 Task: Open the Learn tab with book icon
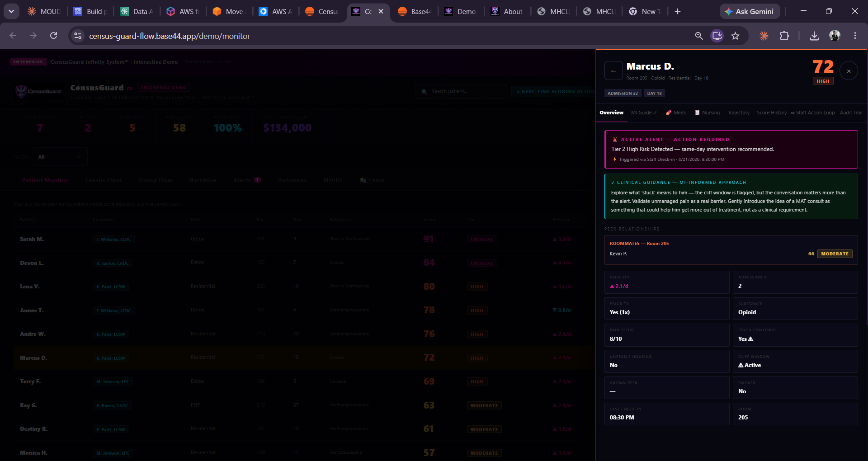(372, 180)
